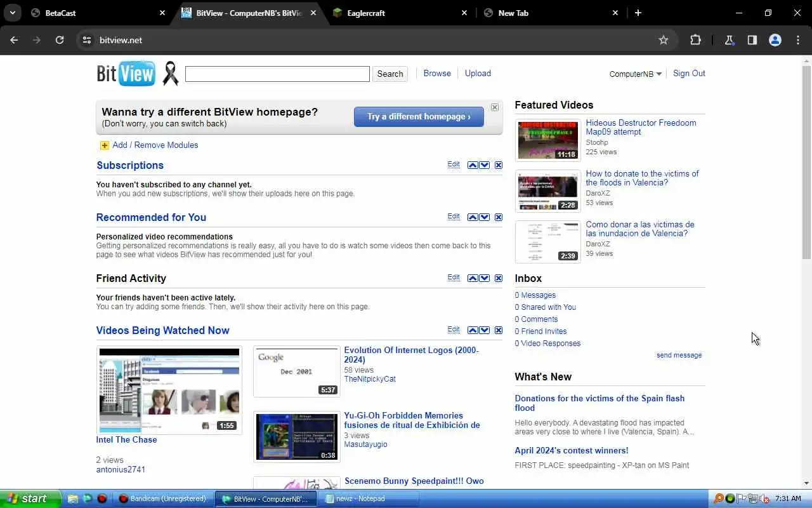Image resolution: width=812 pixels, height=508 pixels.
Task: Reload the page
Action: [60, 40]
